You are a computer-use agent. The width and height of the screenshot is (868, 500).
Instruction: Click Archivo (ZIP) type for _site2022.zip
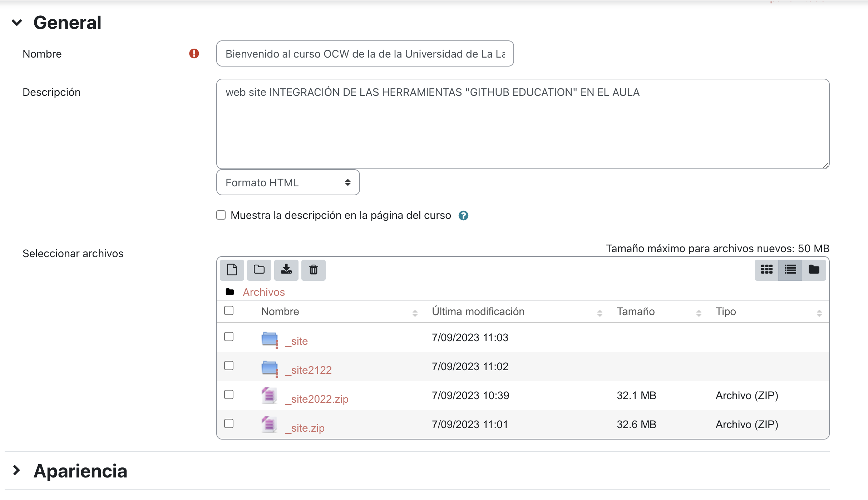click(x=747, y=396)
